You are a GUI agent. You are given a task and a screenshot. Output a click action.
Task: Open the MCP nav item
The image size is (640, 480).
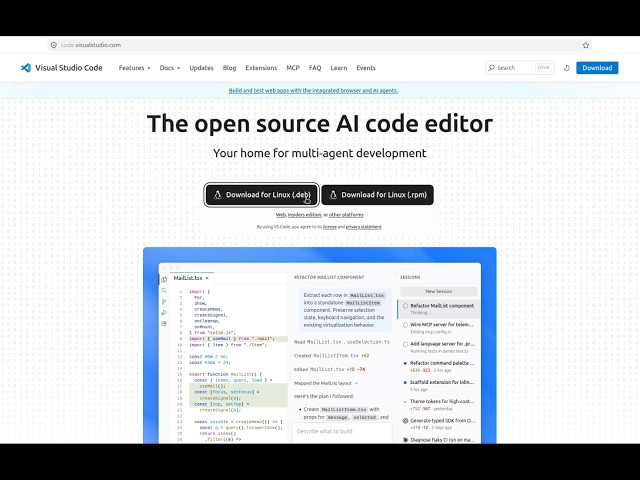click(293, 68)
